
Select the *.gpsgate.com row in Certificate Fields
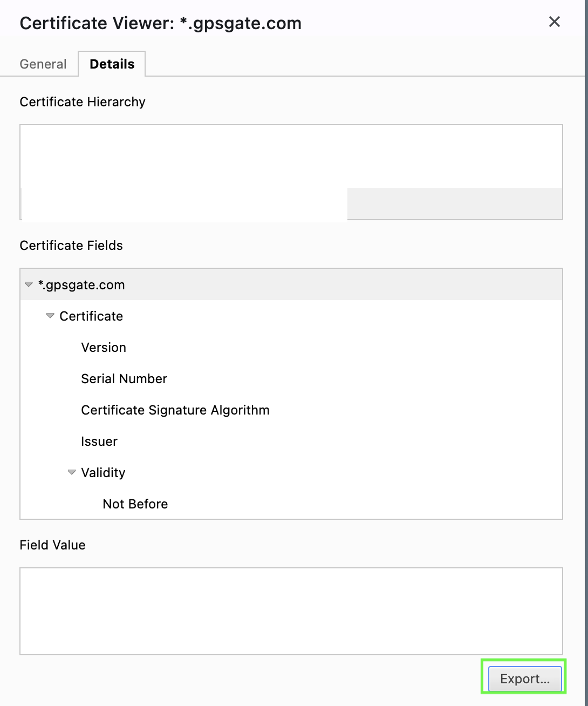point(291,284)
